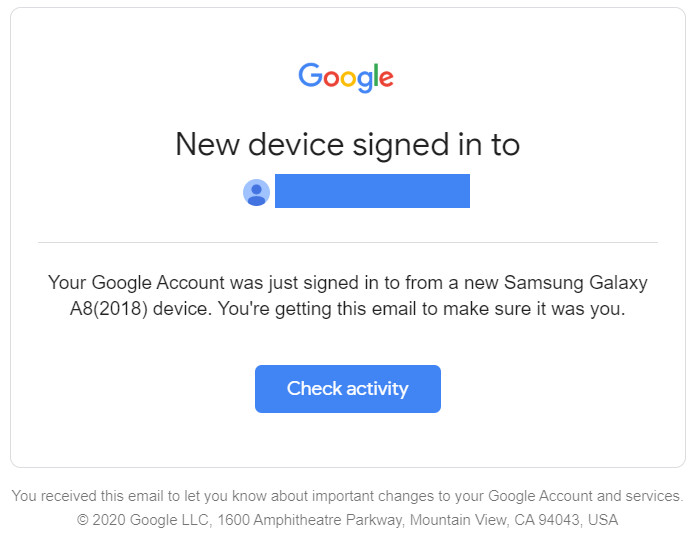This screenshot has height=546, width=693.
Task: Click the account avatar profile icon
Action: tap(256, 192)
